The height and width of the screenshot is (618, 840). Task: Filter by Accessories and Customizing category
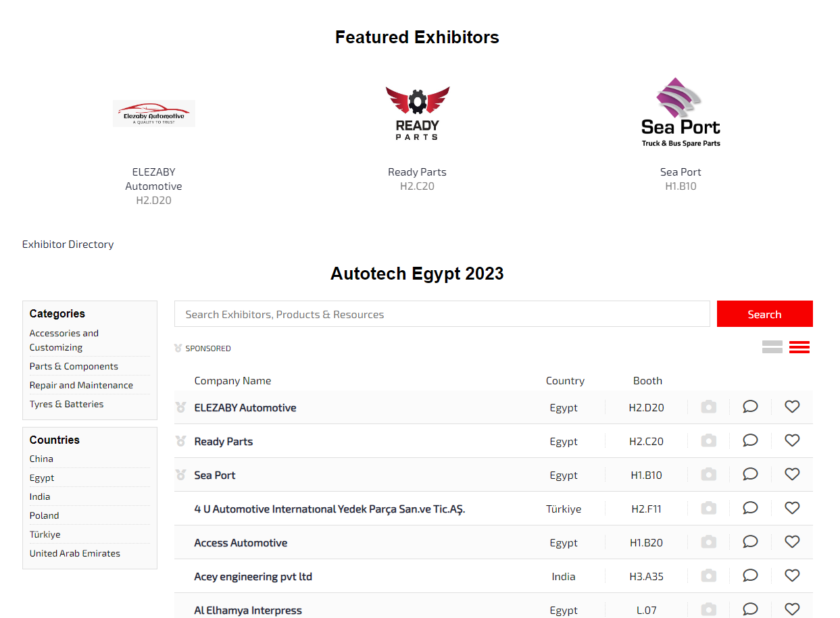click(x=64, y=340)
